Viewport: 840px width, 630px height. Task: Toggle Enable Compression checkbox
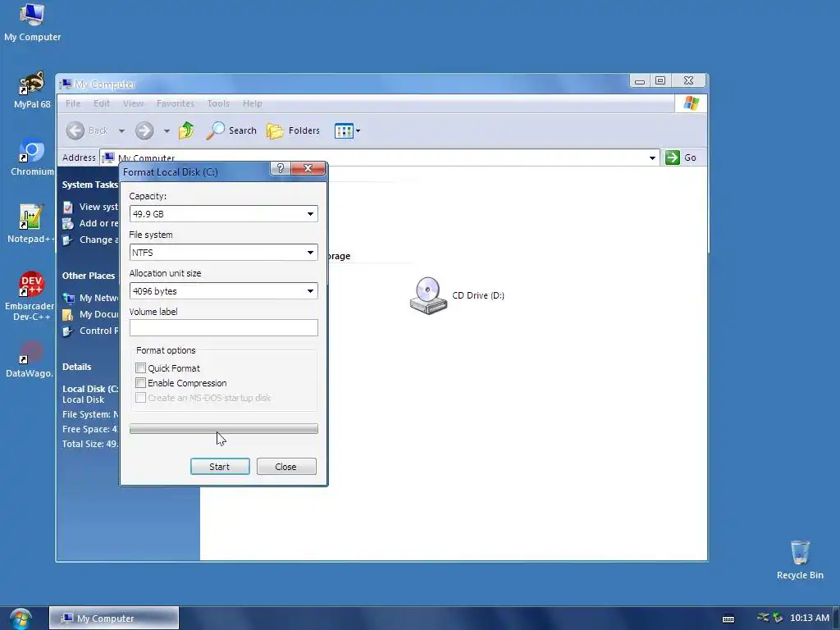140,383
